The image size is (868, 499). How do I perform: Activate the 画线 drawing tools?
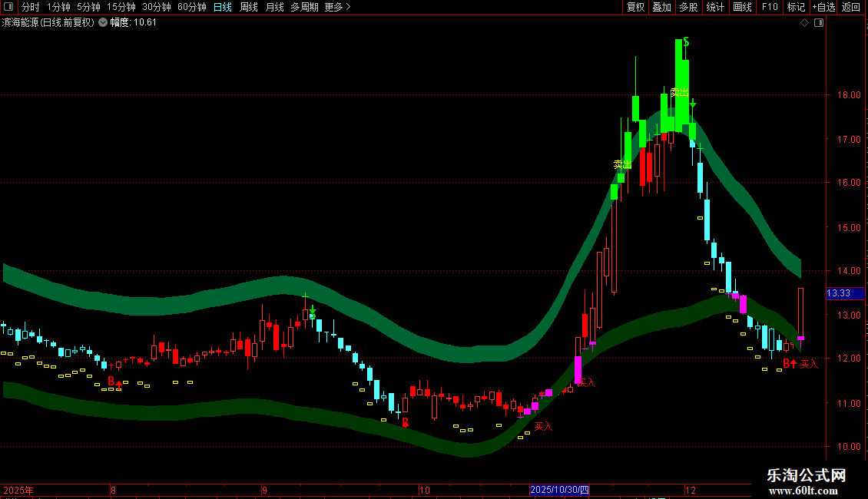pos(742,7)
